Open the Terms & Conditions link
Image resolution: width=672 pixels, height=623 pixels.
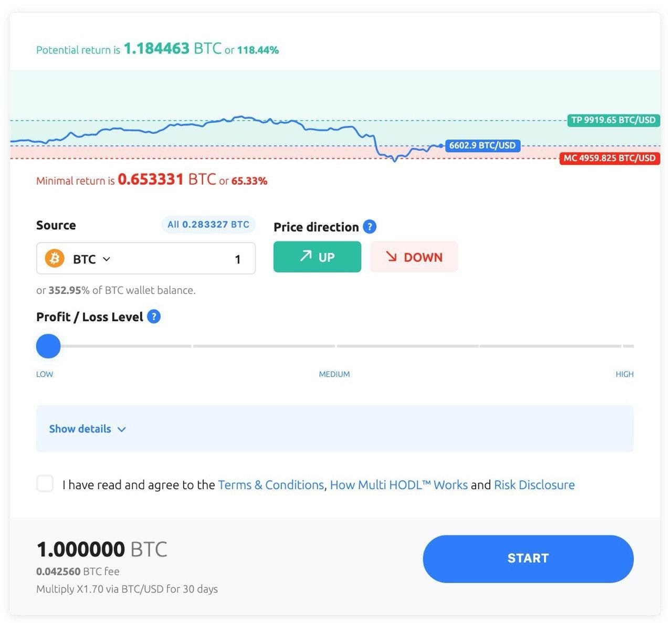point(271,484)
